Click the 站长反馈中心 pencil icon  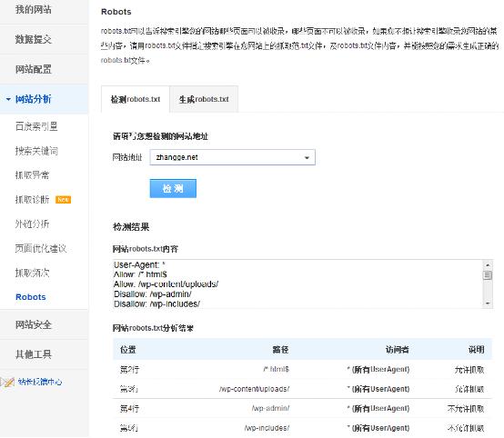pos(7,382)
